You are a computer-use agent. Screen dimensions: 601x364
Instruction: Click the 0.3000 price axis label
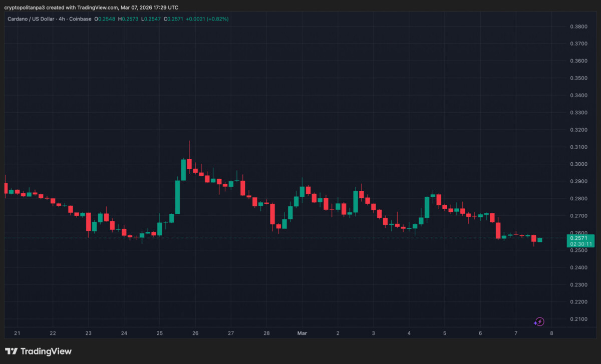click(x=578, y=164)
